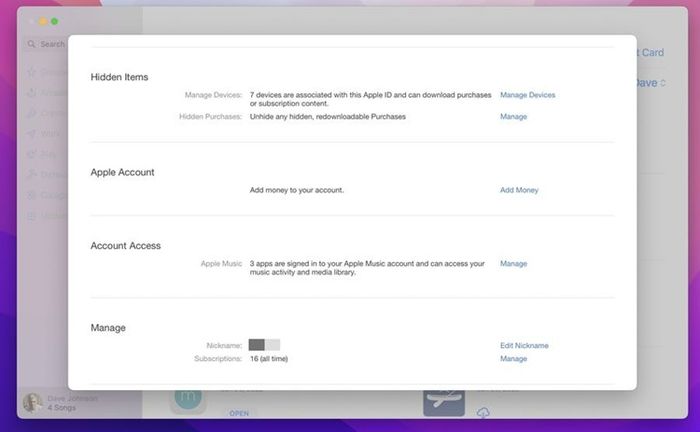Click the 'Hidden Purchases:' label
Screen dimensions: 700x432
tap(210, 116)
